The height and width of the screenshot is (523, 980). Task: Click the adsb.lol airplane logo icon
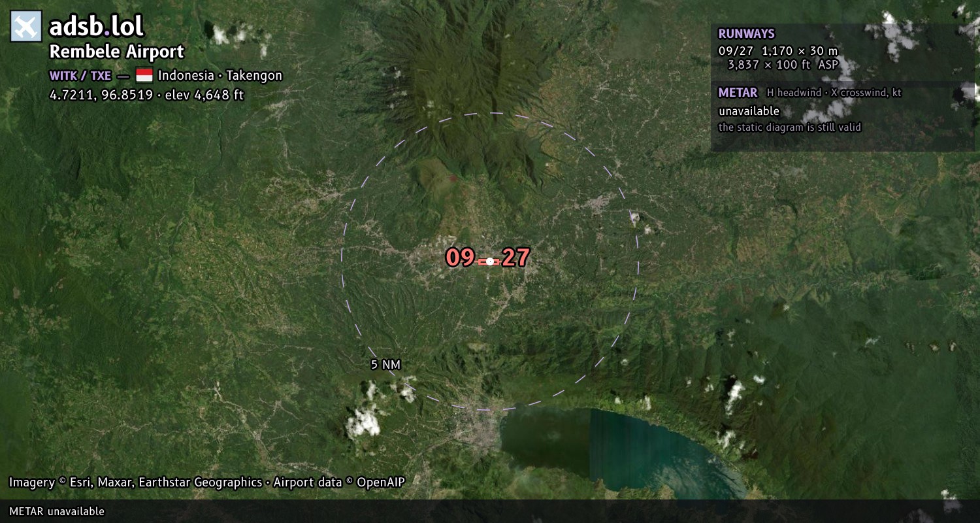(26, 26)
